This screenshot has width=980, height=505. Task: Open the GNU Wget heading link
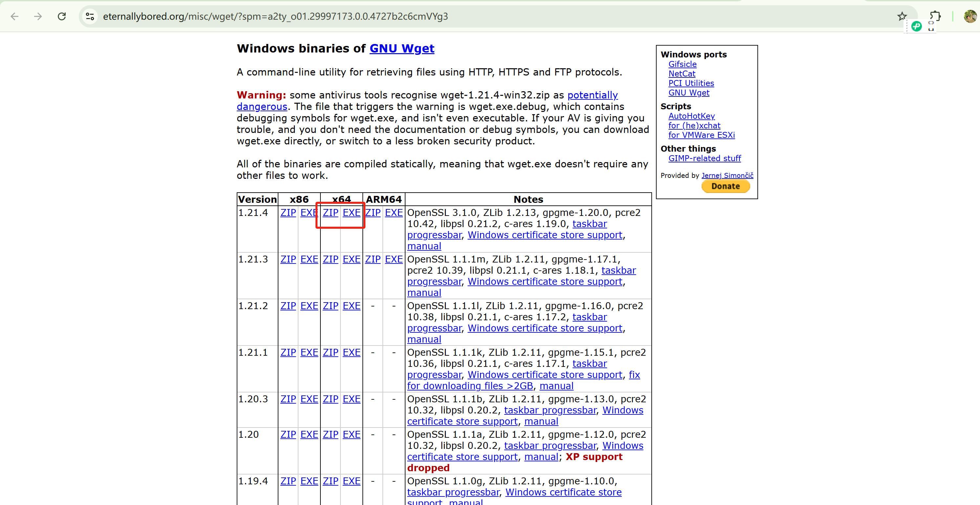point(402,48)
